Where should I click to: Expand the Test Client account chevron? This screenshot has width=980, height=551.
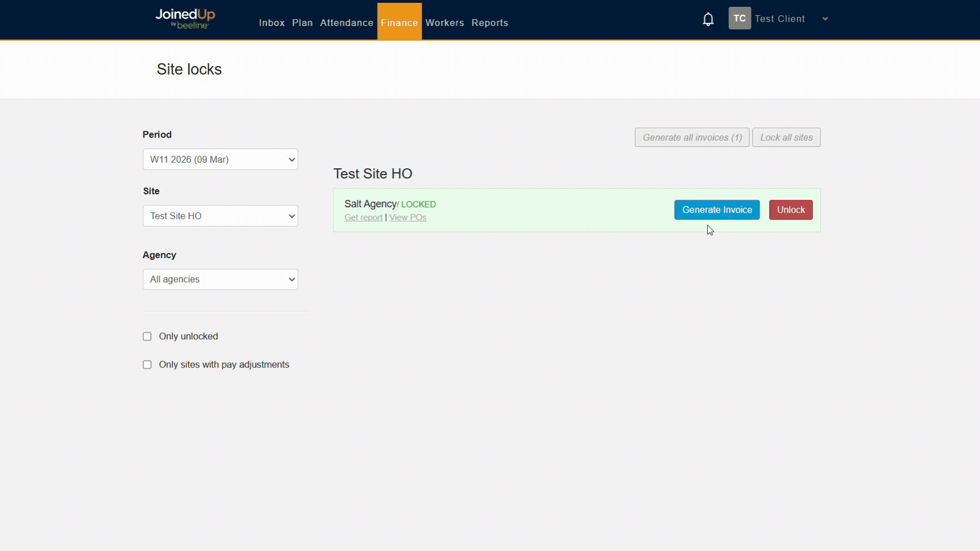pyautogui.click(x=825, y=19)
